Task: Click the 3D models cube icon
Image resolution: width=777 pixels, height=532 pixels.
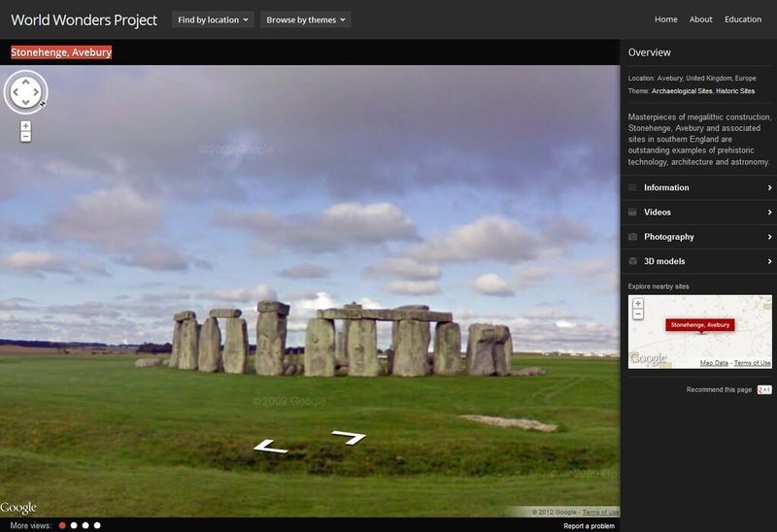Action: click(x=632, y=261)
